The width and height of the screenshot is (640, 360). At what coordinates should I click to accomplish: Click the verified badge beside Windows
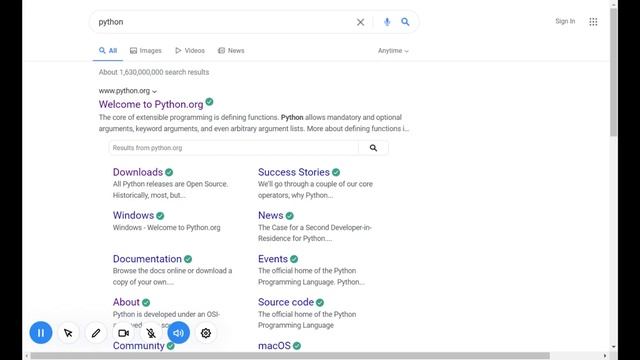[160, 216]
